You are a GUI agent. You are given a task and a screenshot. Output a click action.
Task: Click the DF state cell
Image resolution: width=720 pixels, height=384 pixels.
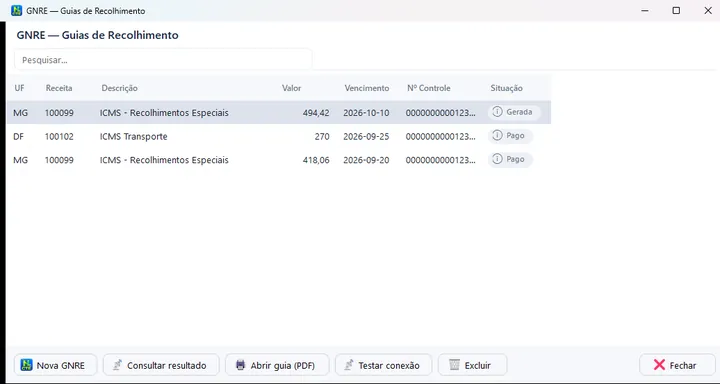18,136
